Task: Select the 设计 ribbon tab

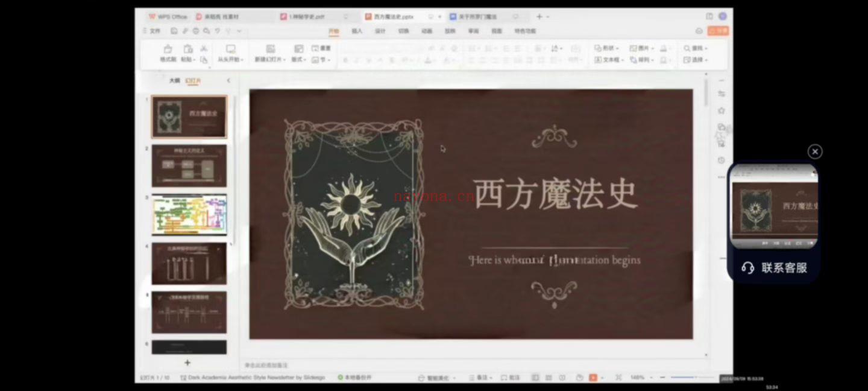Action: (380, 31)
